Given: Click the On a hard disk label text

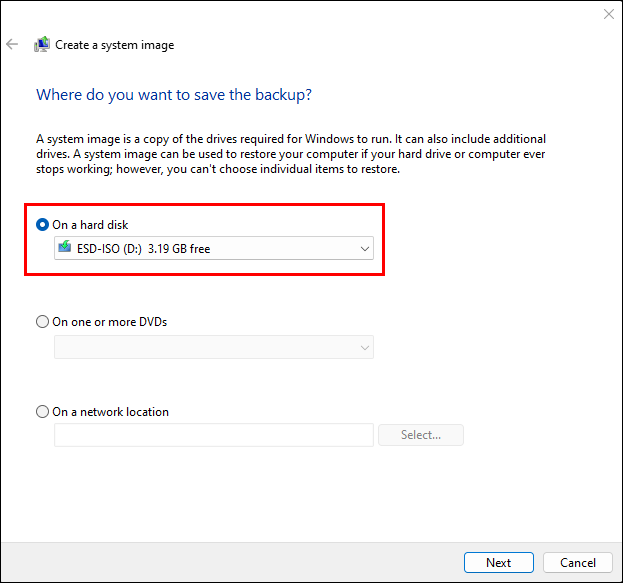Looking at the screenshot, I should point(90,225).
